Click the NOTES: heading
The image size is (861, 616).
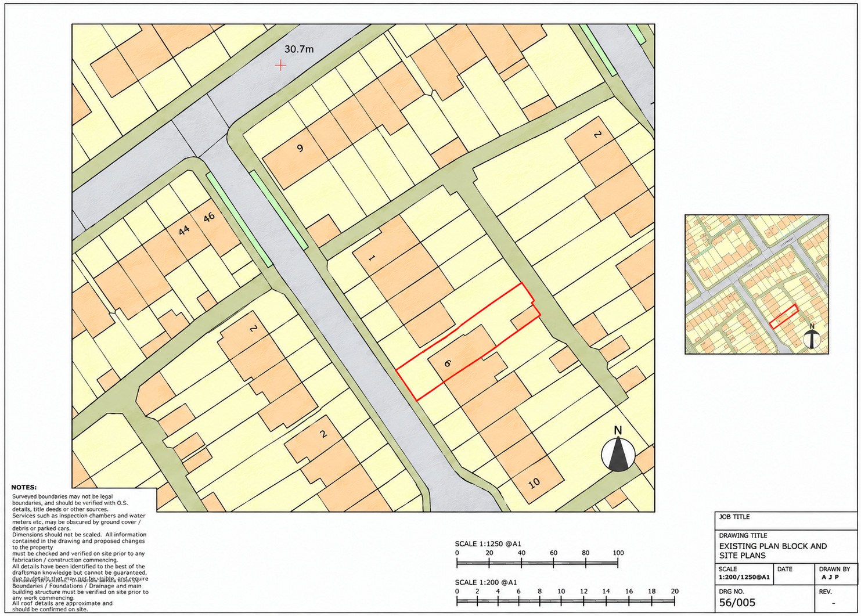coord(24,487)
